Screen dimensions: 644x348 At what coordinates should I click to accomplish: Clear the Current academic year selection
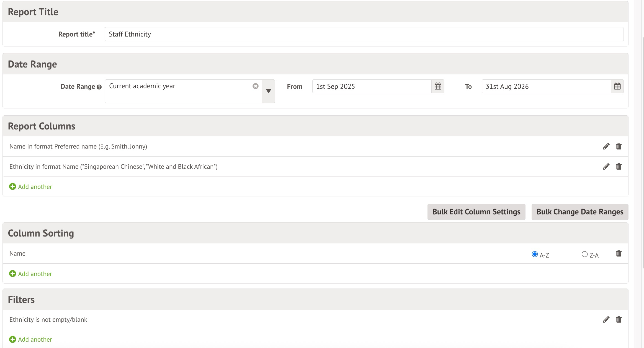click(x=256, y=86)
